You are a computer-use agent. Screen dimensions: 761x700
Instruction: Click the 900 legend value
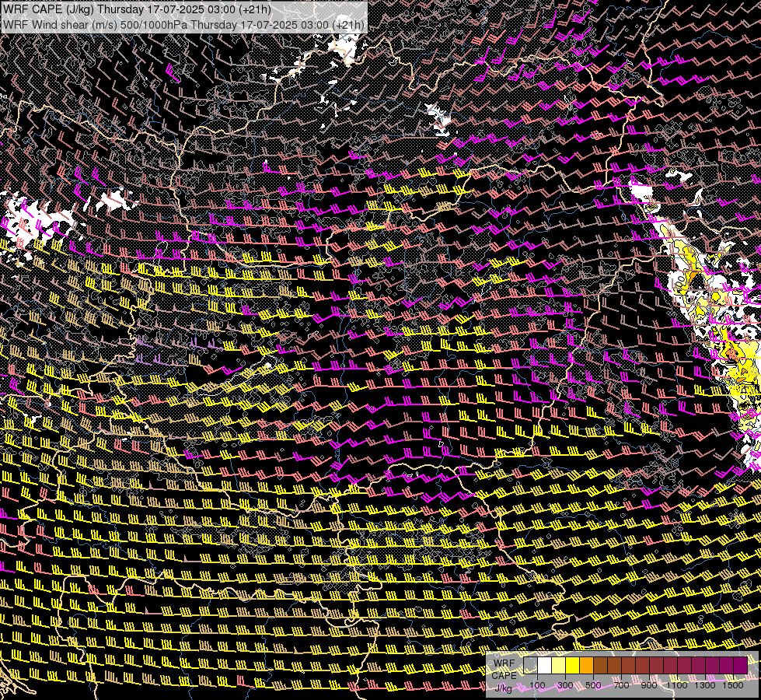[649, 685]
